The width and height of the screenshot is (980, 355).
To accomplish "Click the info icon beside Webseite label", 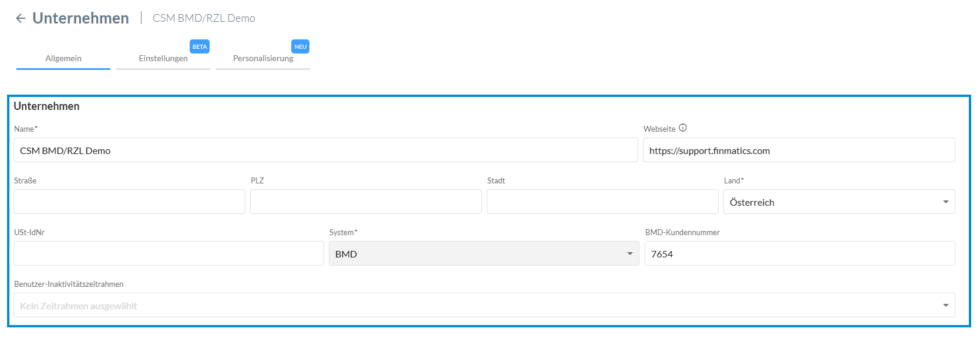I will coord(682,128).
